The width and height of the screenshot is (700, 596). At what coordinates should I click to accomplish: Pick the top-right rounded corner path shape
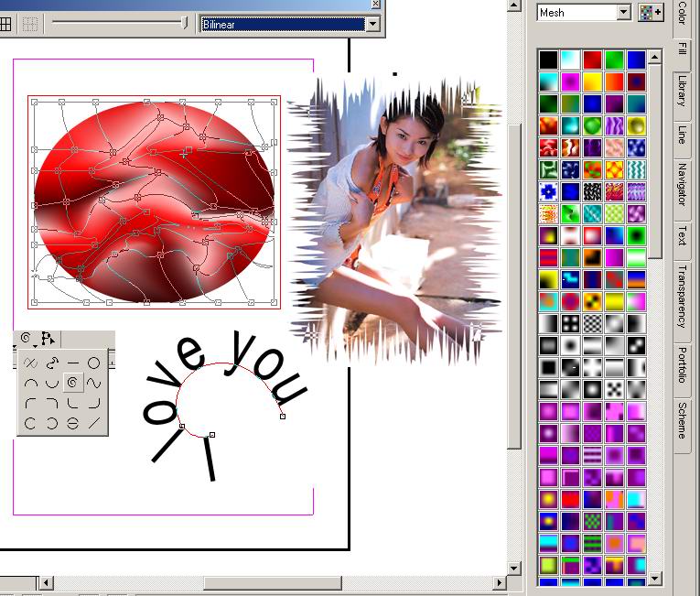[52, 403]
